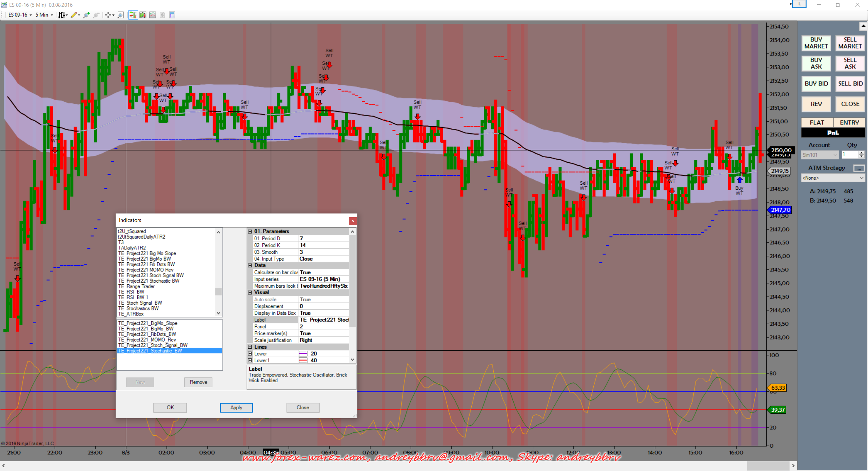Click the zoom in magnifier icon
Viewport: 868px width, 471px height.
(x=86, y=15)
